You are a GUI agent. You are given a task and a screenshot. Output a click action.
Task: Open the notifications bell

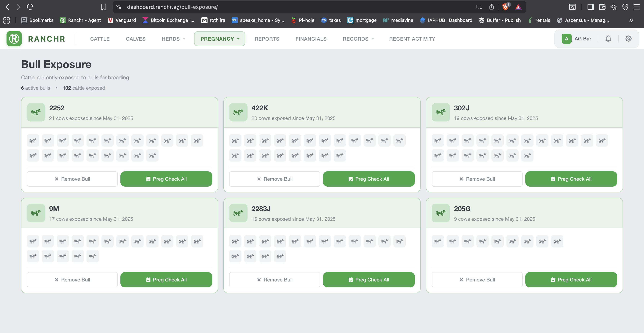(608, 39)
